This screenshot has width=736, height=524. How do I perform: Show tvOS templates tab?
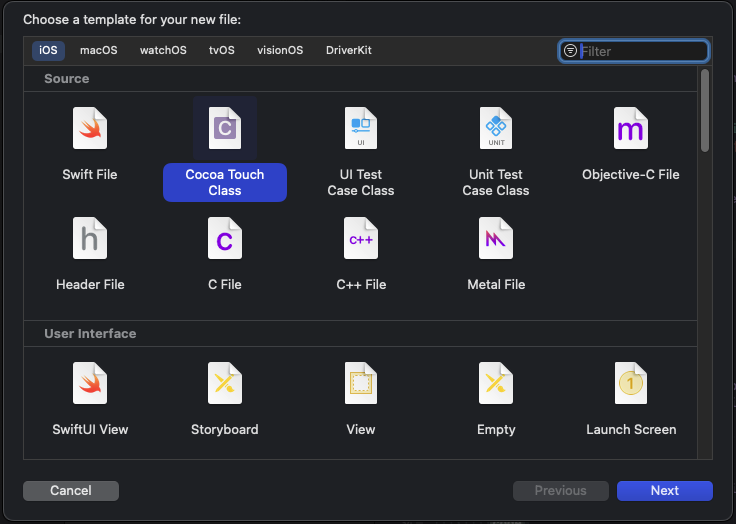coord(222,50)
